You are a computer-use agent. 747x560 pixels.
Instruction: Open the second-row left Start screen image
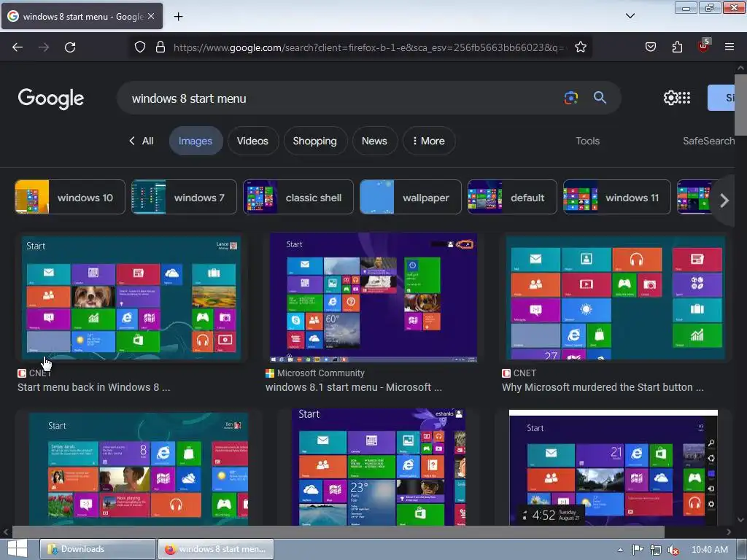coord(138,467)
